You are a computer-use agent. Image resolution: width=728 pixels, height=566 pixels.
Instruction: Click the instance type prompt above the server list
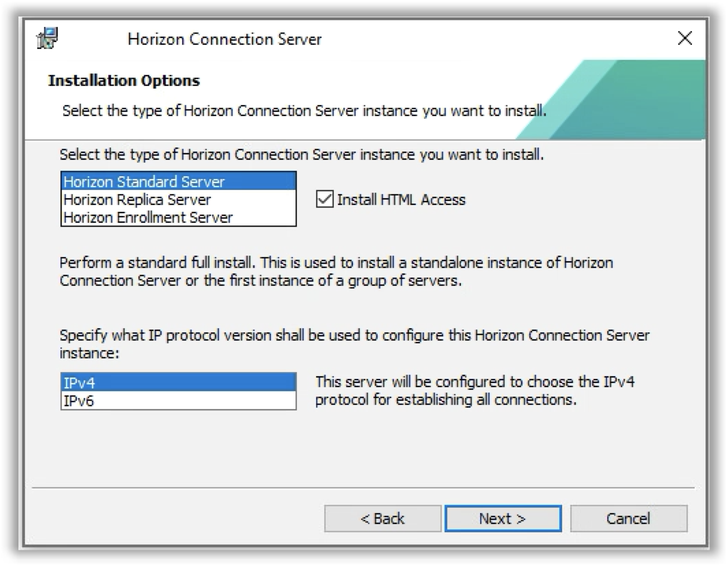point(301,155)
